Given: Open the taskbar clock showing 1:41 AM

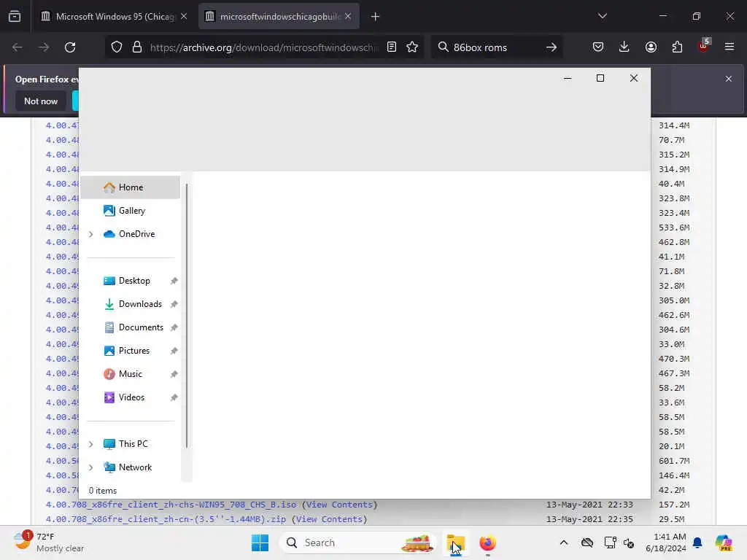Looking at the screenshot, I should click(665, 542).
